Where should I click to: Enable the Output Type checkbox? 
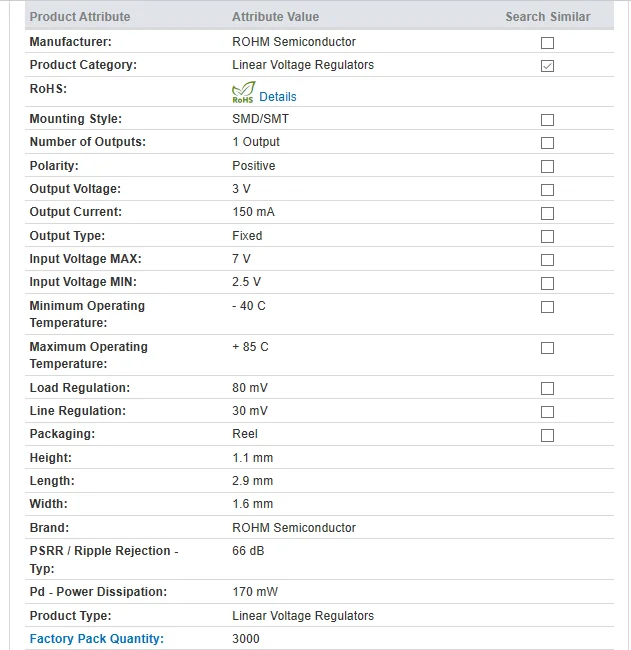pyautogui.click(x=547, y=236)
